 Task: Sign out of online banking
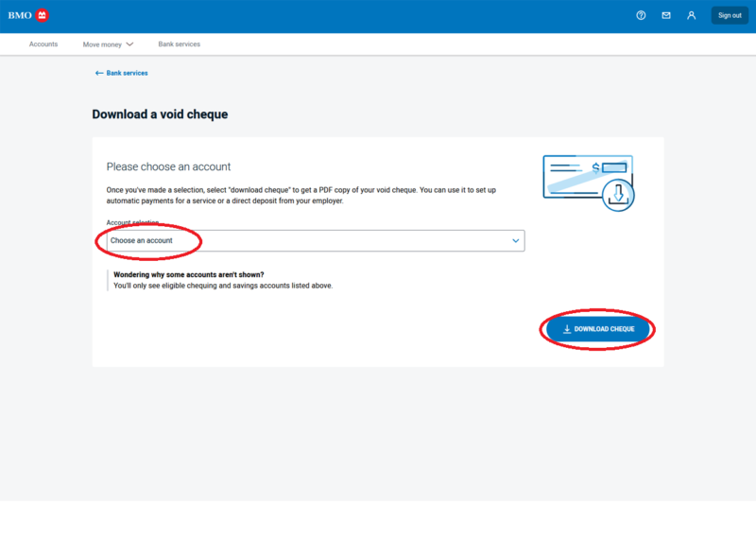click(x=730, y=15)
